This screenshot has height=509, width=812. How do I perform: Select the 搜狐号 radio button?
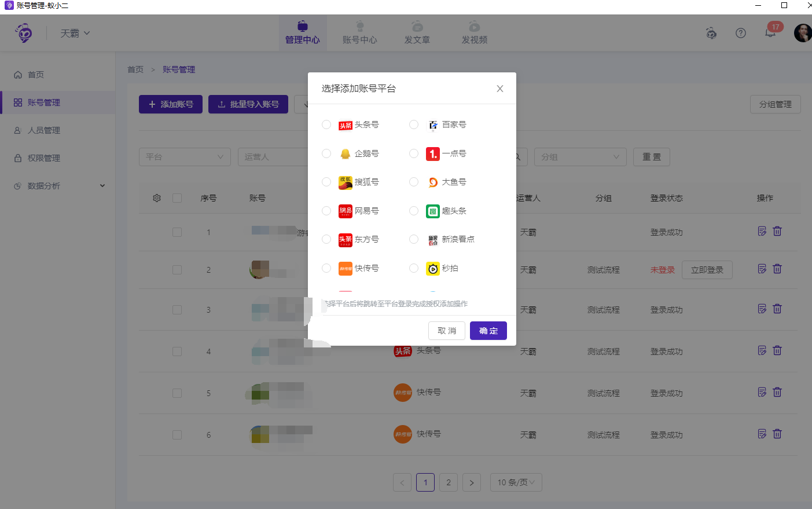coord(326,182)
